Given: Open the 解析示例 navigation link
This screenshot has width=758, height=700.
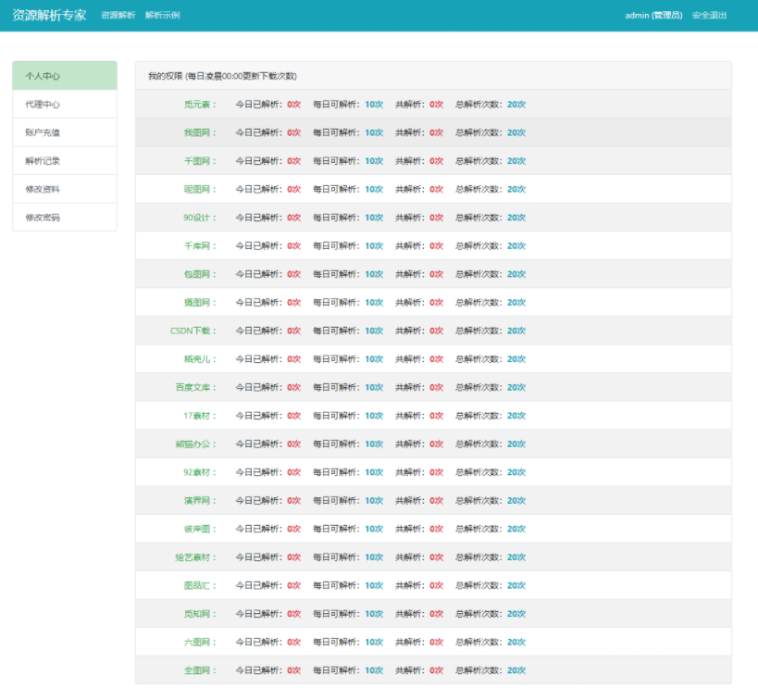Looking at the screenshot, I should click(162, 16).
